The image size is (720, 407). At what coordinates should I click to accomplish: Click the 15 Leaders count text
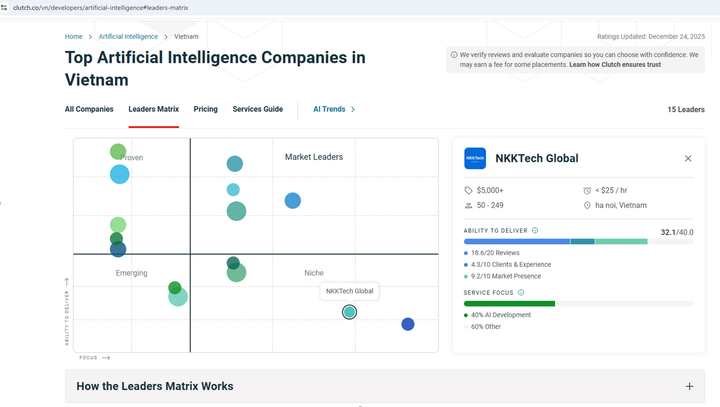click(x=686, y=110)
